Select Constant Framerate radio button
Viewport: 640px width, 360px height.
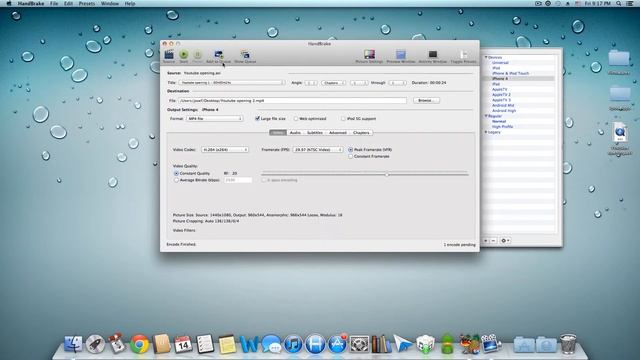pyautogui.click(x=351, y=156)
